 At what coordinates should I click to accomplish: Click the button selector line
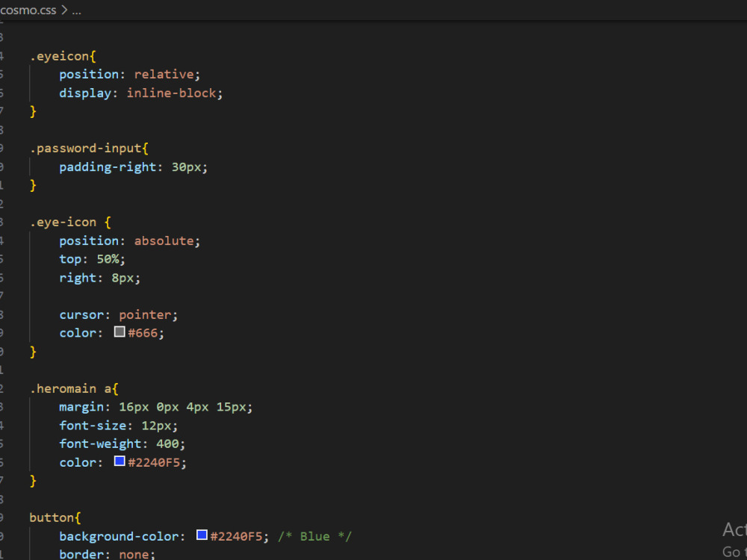55,517
